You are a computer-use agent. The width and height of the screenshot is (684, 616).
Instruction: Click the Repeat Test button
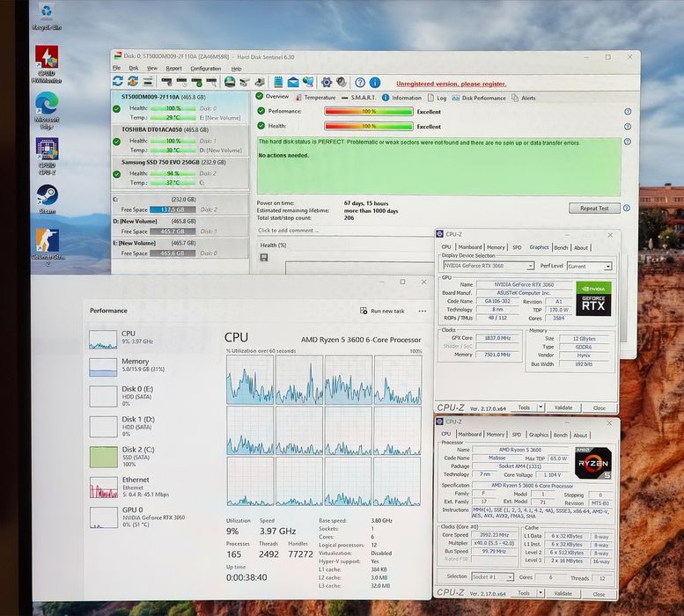click(x=594, y=209)
